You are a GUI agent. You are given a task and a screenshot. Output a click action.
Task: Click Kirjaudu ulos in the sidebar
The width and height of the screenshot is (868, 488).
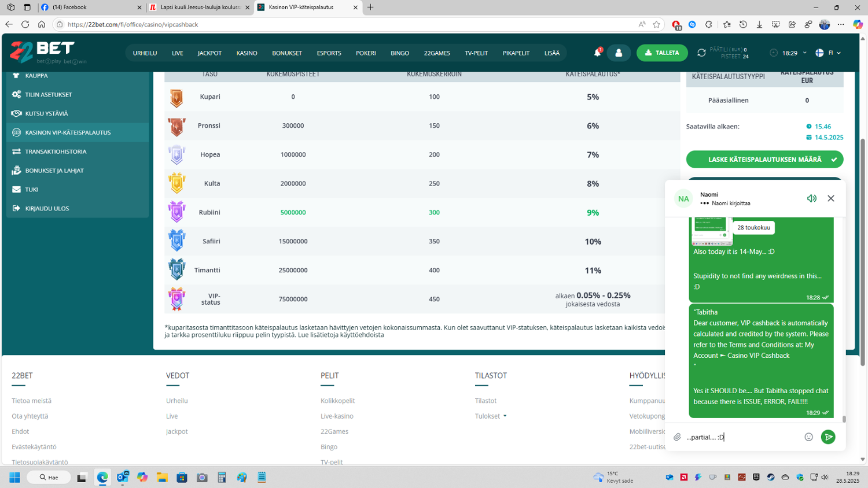click(x=47, y=209)
